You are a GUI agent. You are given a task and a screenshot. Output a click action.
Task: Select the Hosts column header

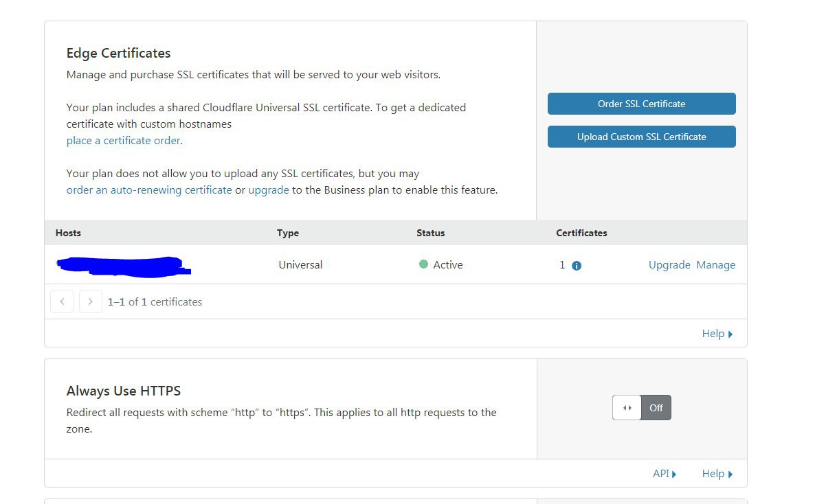point(68,233)
